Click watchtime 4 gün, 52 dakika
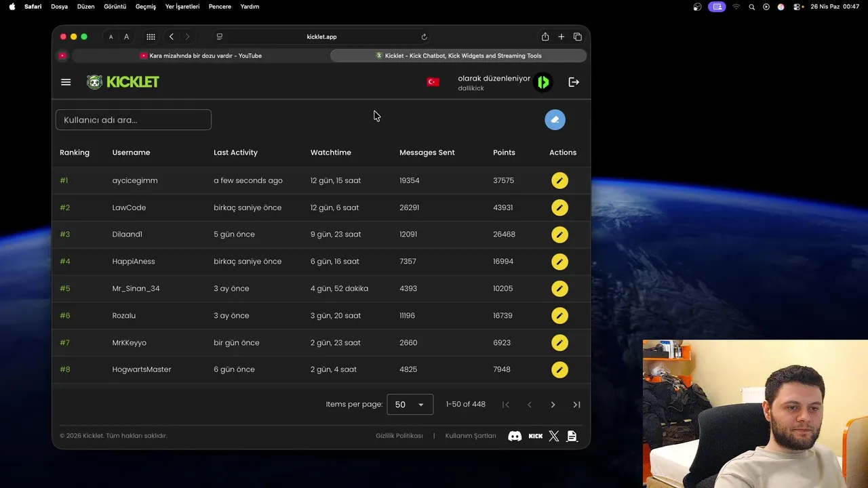 pyautogui.click(x=339, y=289)
